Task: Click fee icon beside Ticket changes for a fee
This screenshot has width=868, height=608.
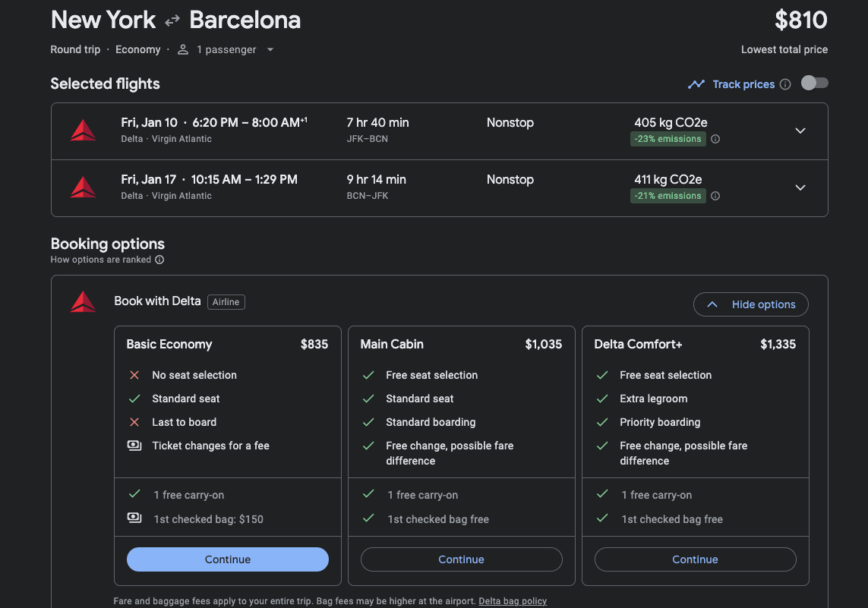Action: 134,446
